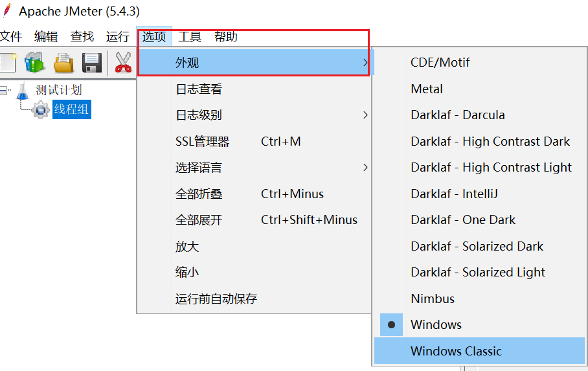Expand the 外观 submenu arrow
Viewport: 588px width, 371px height.
365,63
